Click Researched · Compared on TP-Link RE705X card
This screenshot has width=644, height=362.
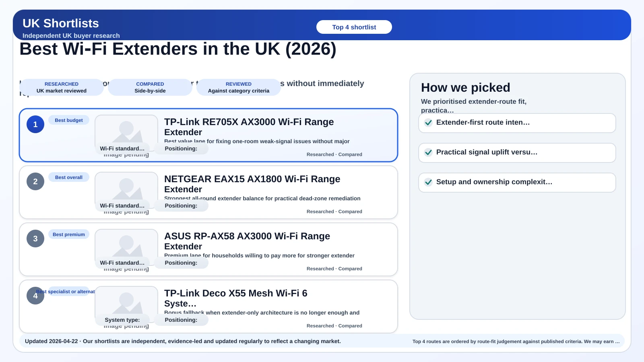(334, 154)
